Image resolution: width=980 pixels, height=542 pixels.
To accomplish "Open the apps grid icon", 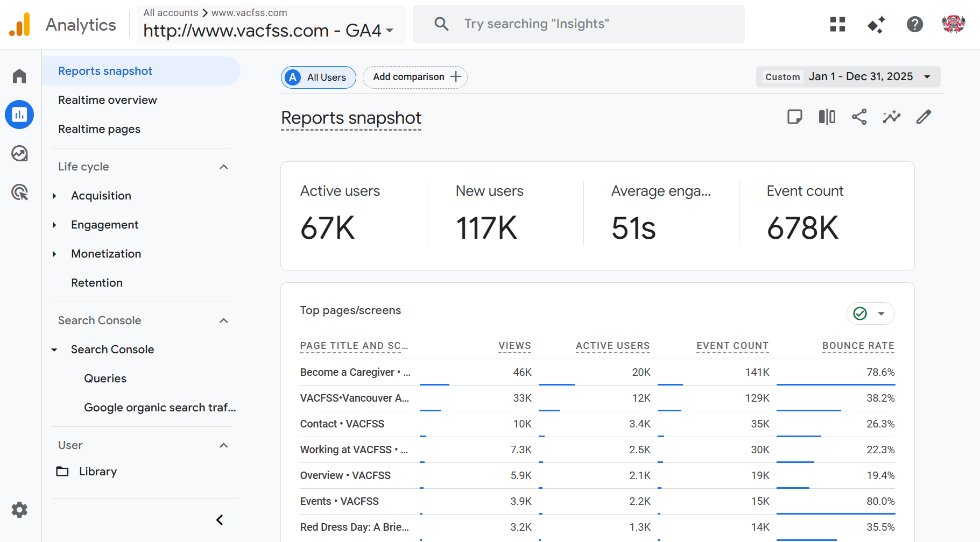I will pyautogui.click(x=837, y=24).
